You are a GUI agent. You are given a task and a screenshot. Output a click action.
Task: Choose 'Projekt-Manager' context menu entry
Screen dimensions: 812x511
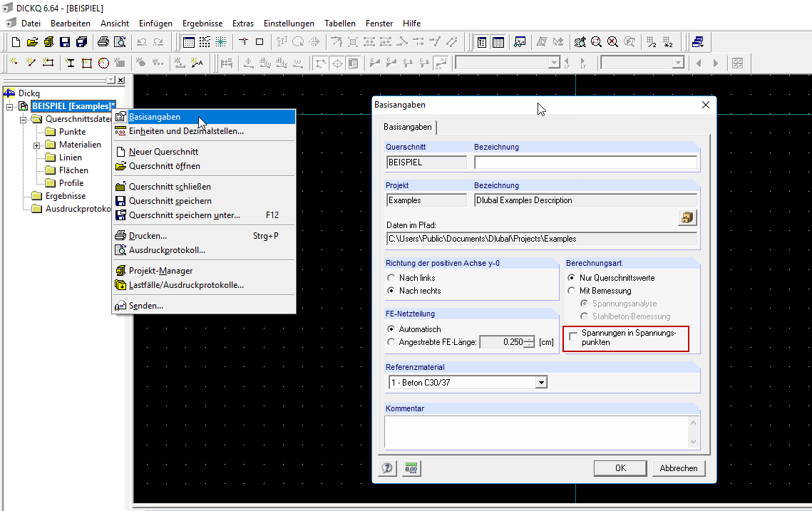tap(204, 270)
